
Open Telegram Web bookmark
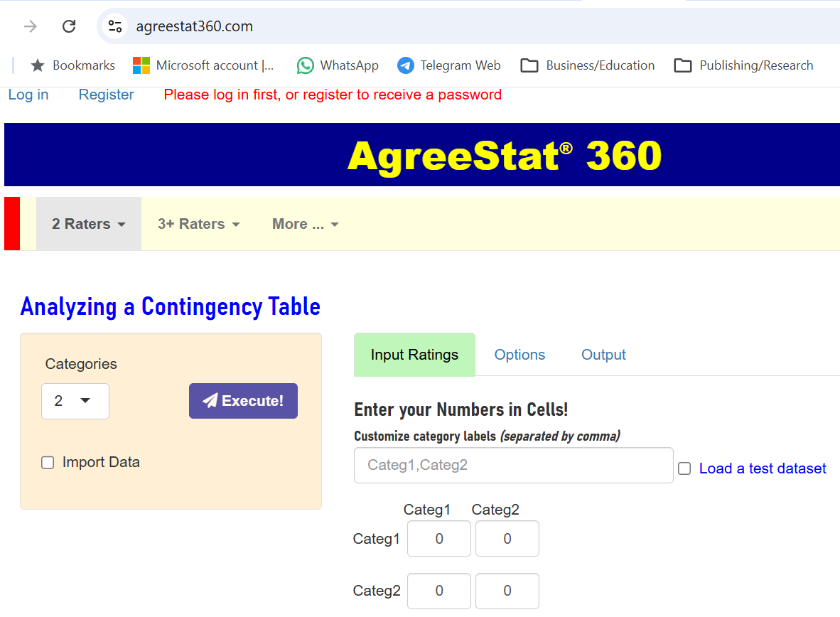tap(449, 65)
